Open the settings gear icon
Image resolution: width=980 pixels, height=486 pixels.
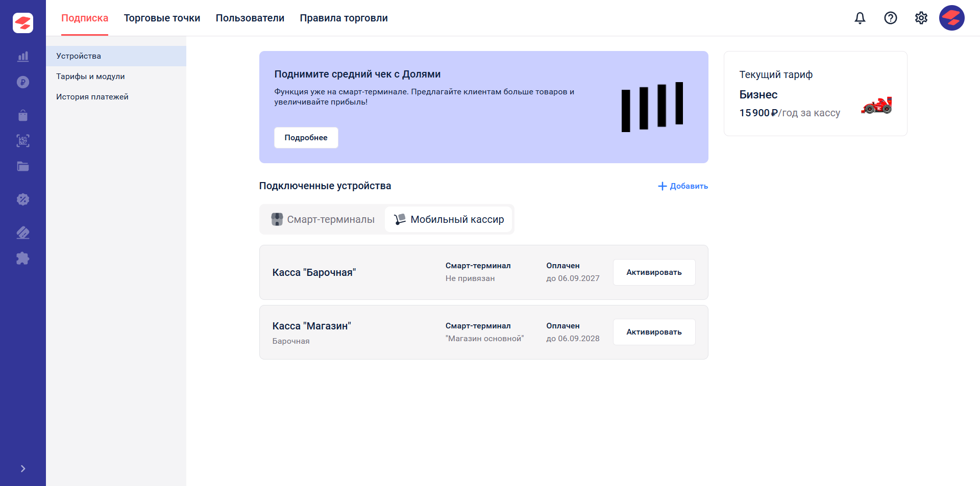(x=921, y=18)
